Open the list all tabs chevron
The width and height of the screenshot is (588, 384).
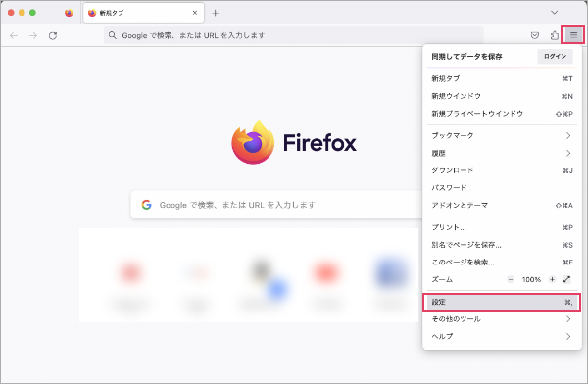click(554, 13)
